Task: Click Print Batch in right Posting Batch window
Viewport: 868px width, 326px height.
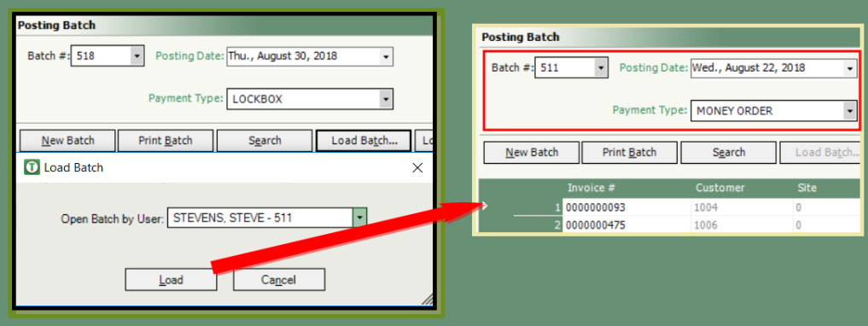Action: pos(629,152)
